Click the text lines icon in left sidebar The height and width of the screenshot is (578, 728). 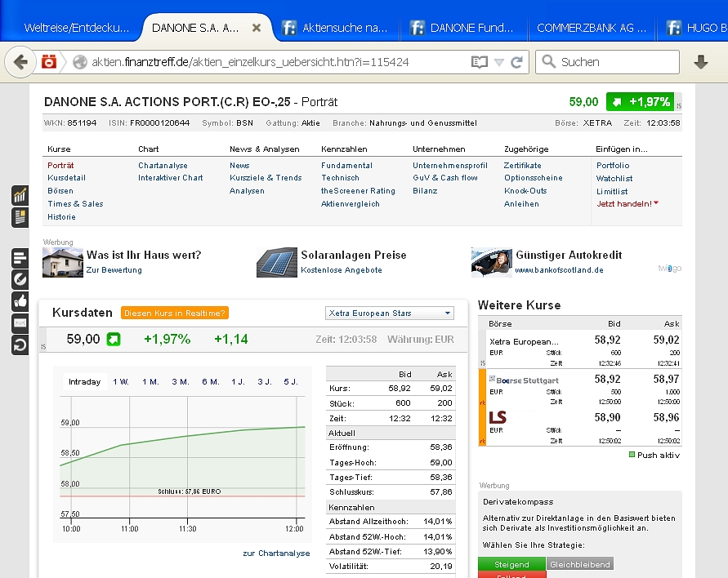(x=20, y=258)
